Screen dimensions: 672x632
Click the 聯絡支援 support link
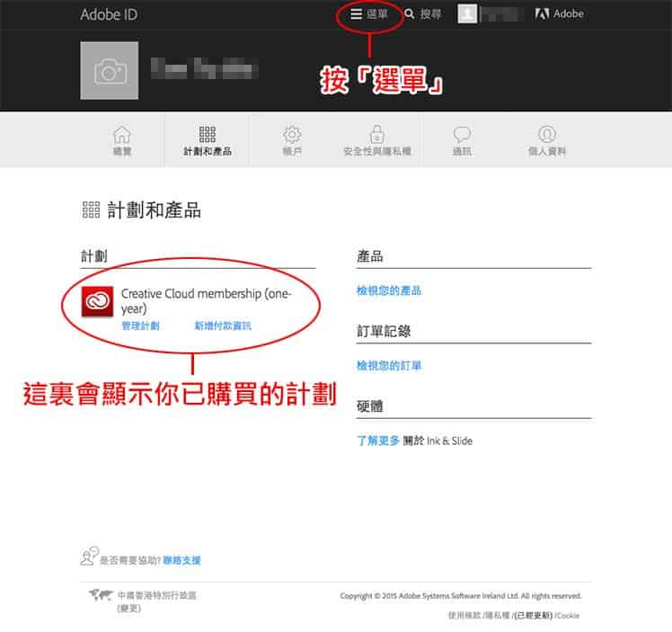click(x=181, y=560)
